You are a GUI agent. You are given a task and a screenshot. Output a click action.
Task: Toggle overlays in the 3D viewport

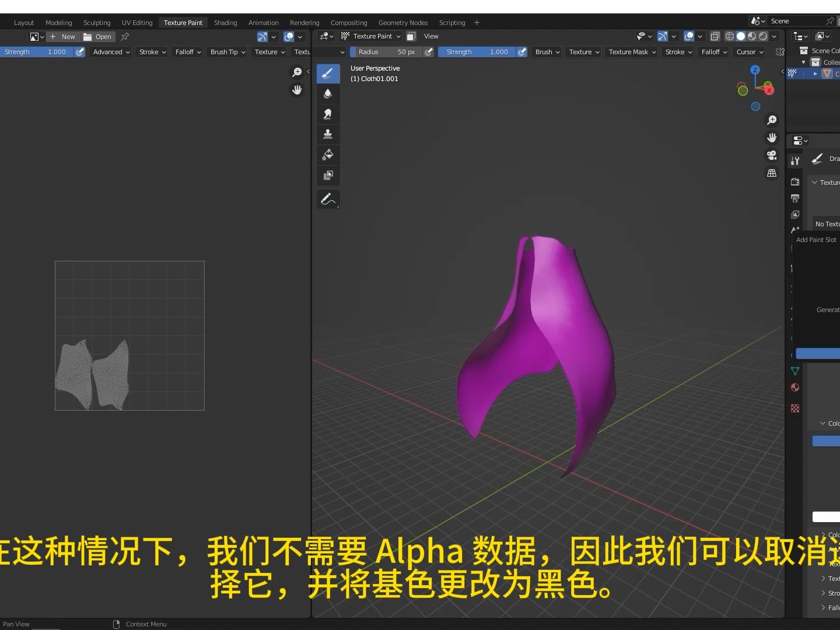click(689, 36)
